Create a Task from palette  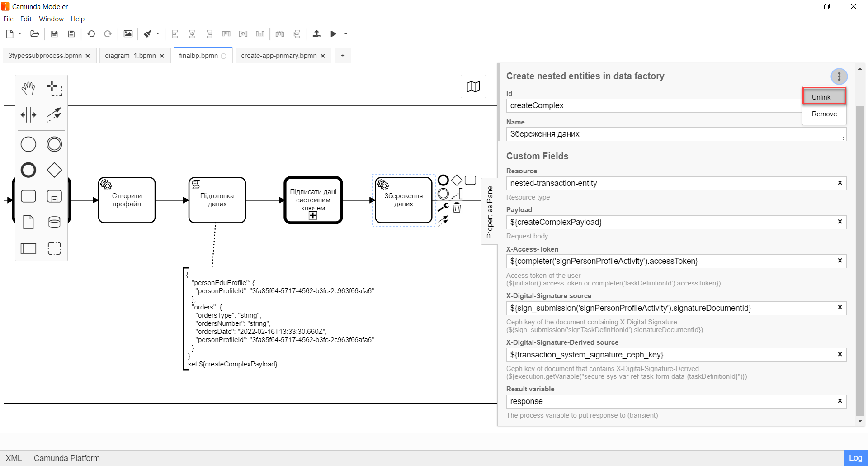tap(28, 196)
